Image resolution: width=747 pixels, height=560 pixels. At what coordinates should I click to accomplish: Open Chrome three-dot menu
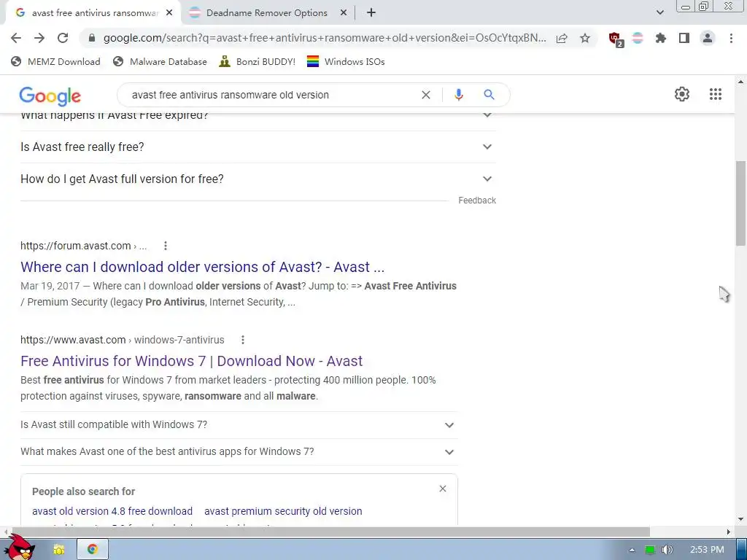731,38
